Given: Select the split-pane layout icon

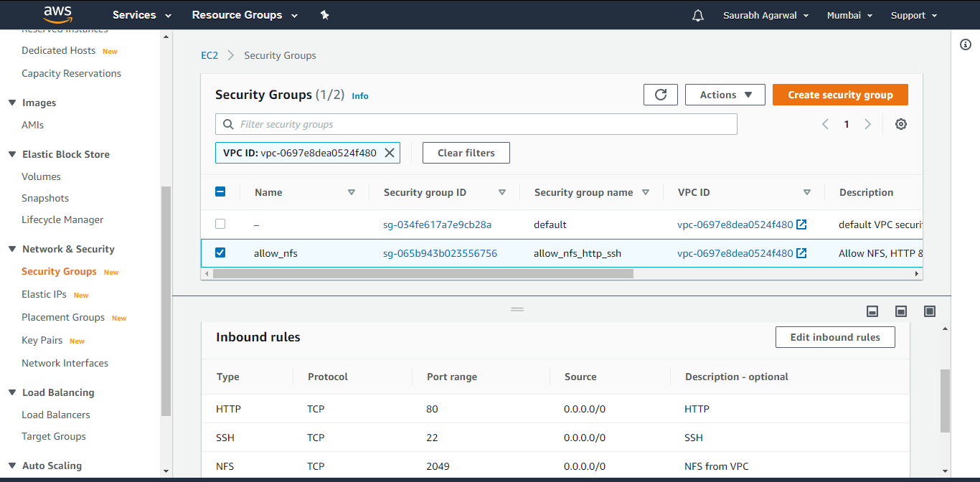Looking at the screenshot, I should (x=901, y=311).
